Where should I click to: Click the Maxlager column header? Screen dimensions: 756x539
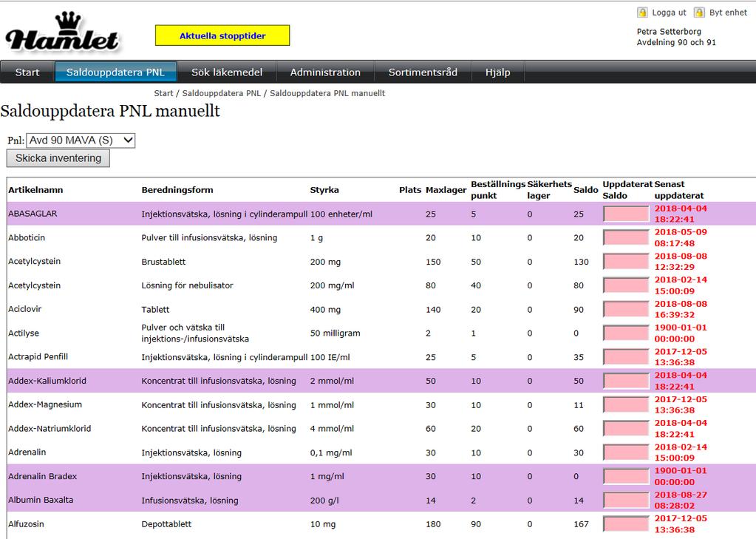point(446,190)
